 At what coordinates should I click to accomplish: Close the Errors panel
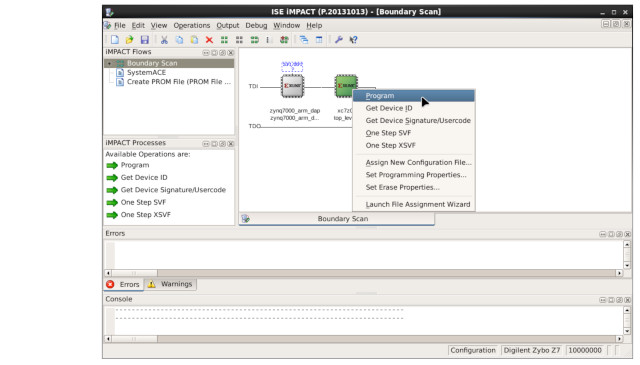(628, 234)
